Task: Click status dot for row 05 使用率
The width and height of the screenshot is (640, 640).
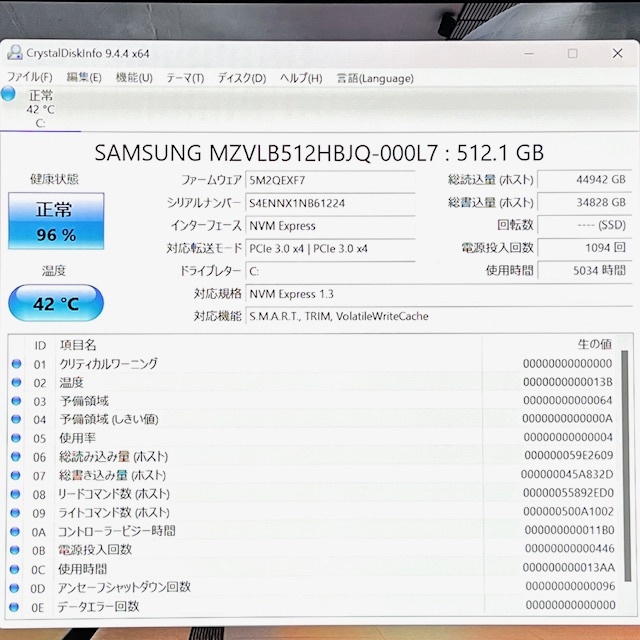Action: coord(16,438)
